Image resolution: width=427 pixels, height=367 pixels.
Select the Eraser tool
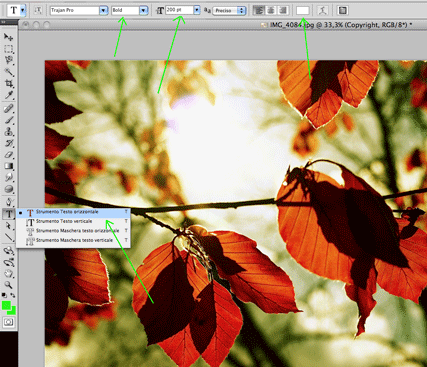(9, 155)
